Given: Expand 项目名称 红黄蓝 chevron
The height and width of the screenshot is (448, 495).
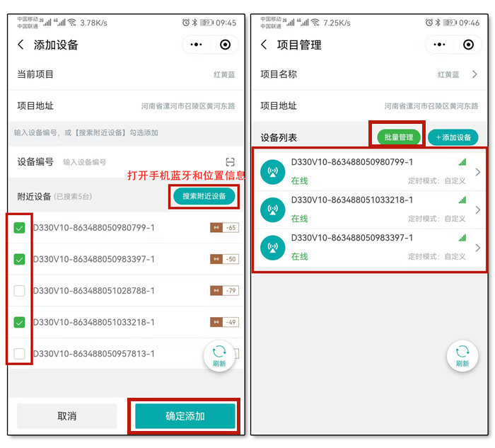Looking at the screenshot, I should 475,74.
